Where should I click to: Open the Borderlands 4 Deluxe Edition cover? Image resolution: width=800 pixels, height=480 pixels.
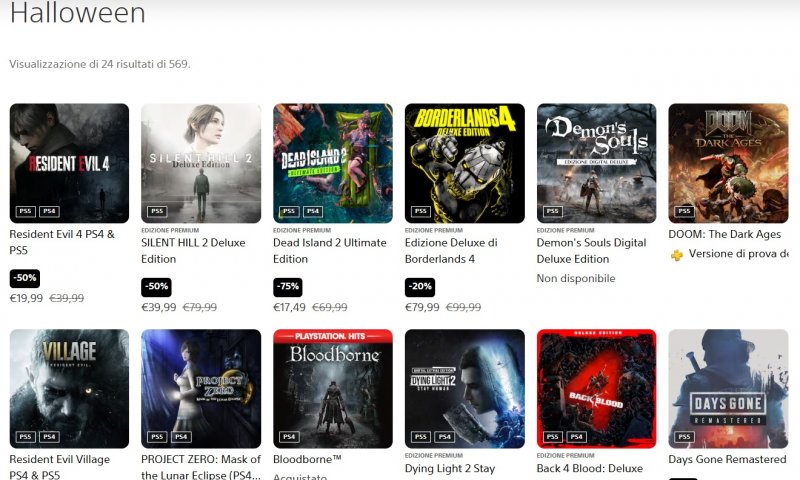(465, 163)
